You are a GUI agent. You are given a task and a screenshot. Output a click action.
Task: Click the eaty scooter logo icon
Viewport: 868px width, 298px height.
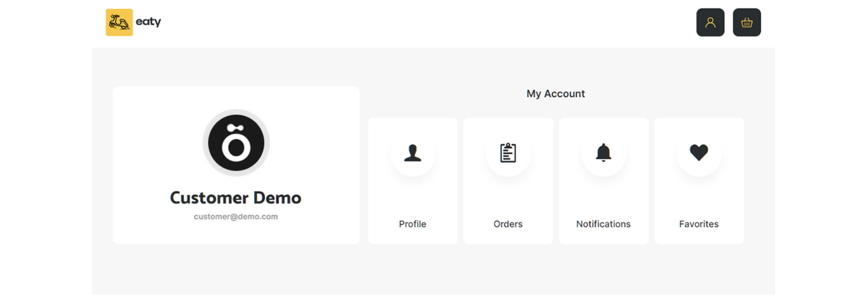(x=119, y=22)
